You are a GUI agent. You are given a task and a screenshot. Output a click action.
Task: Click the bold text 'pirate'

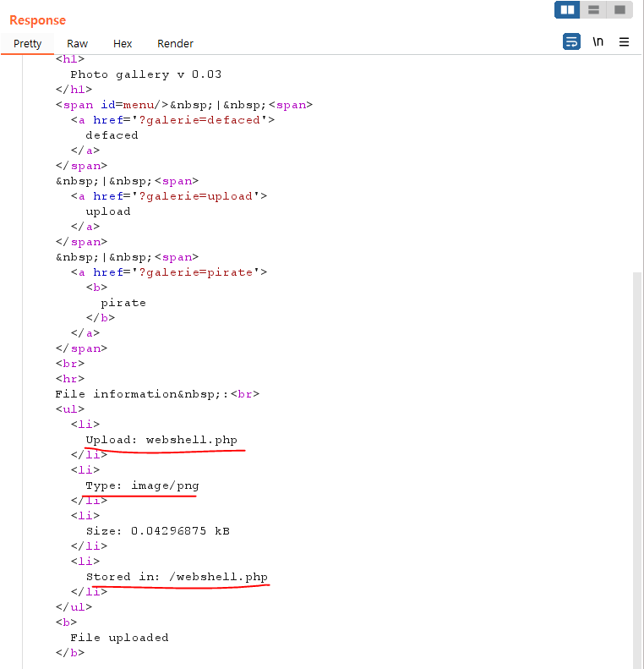pyautogui.click(x=123, y=303)
